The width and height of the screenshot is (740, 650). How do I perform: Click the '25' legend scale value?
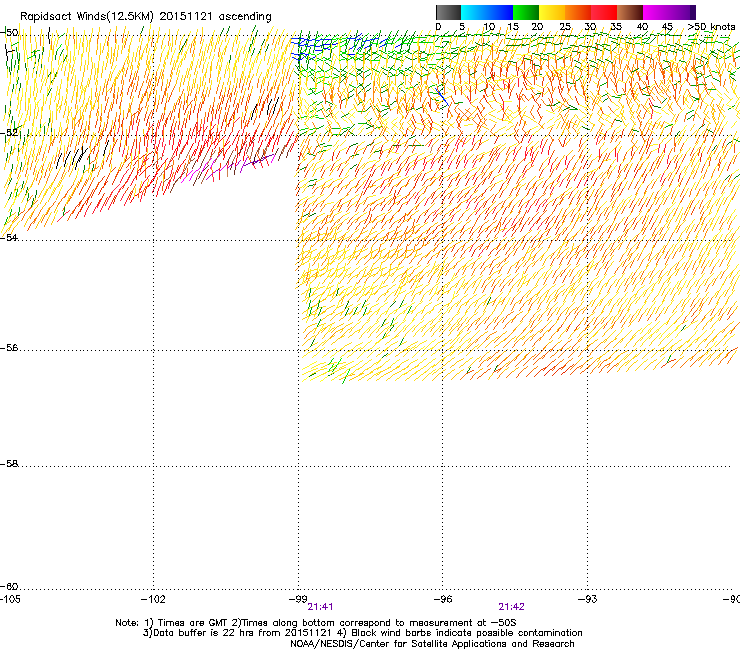point(565,27)
